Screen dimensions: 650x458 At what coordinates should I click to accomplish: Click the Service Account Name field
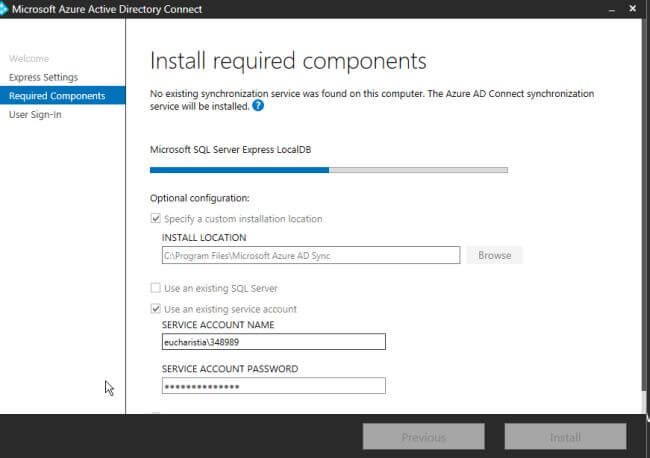[x=274, y=342]
